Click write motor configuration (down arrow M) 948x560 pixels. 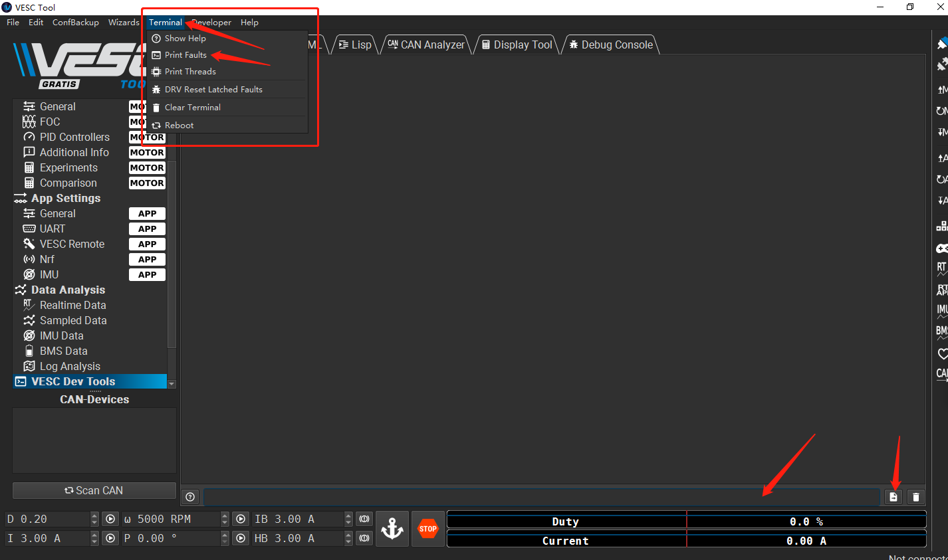click(x=942, y=132)
